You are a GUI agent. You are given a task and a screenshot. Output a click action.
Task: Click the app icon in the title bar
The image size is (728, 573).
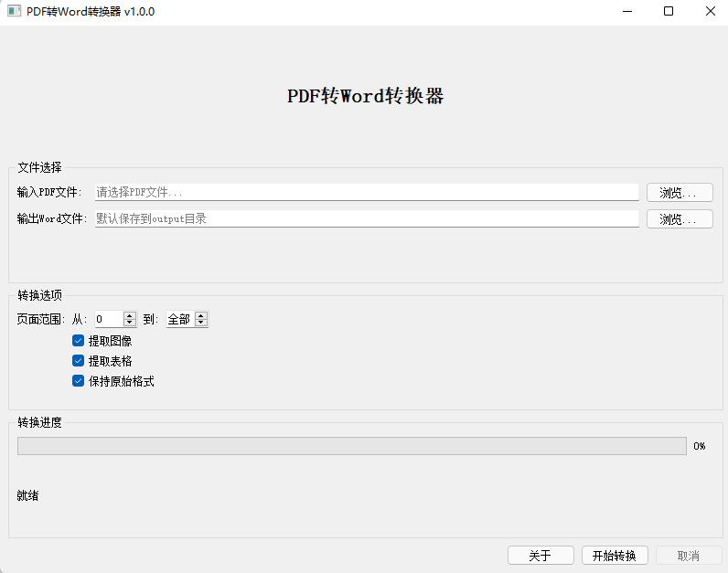pos(15,11)
